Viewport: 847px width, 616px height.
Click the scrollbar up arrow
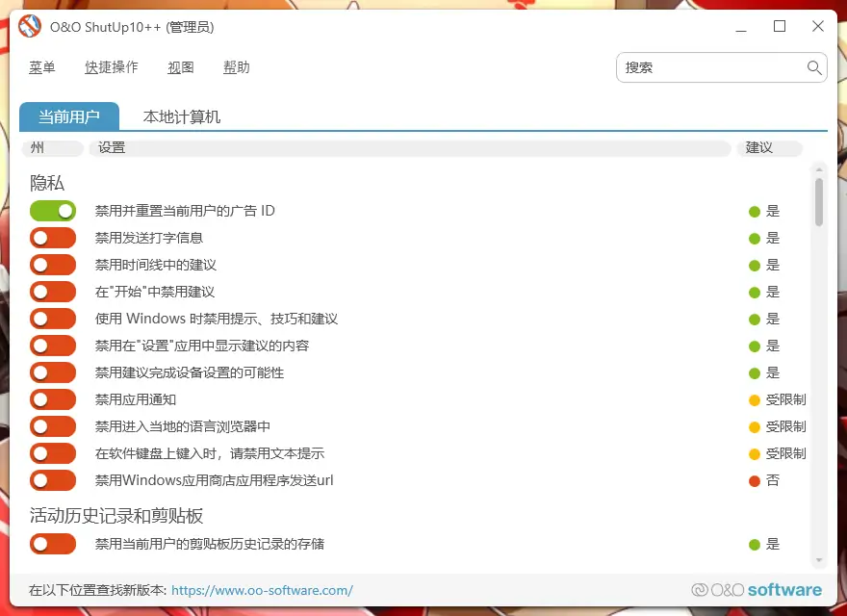(x=819, y=169)
